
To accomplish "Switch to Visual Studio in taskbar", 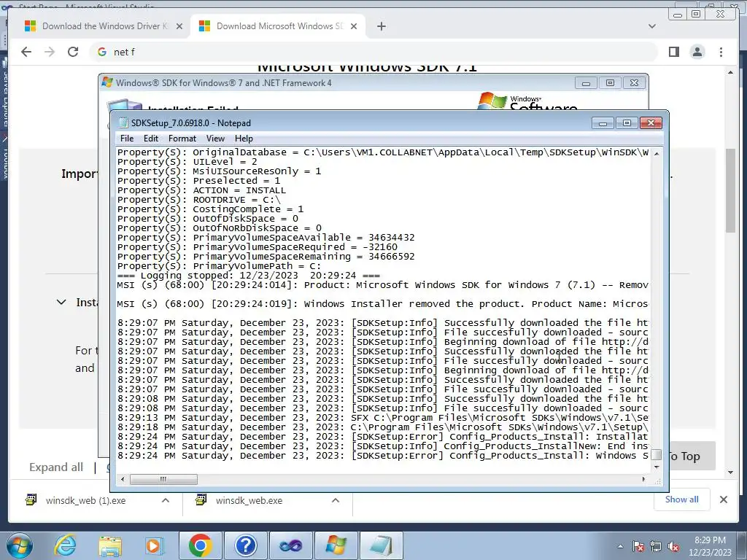I will [x=290, y=545].
